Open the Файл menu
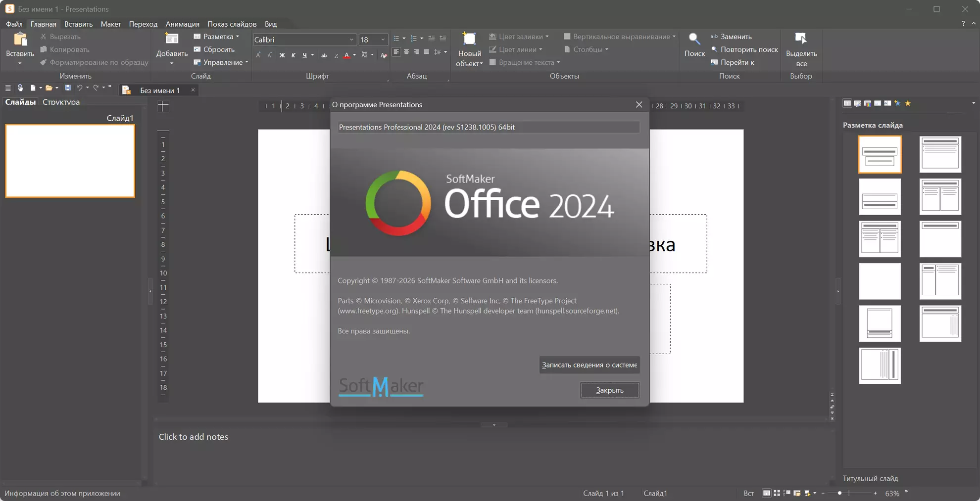980x501 pixels. (x=14, y=24)
